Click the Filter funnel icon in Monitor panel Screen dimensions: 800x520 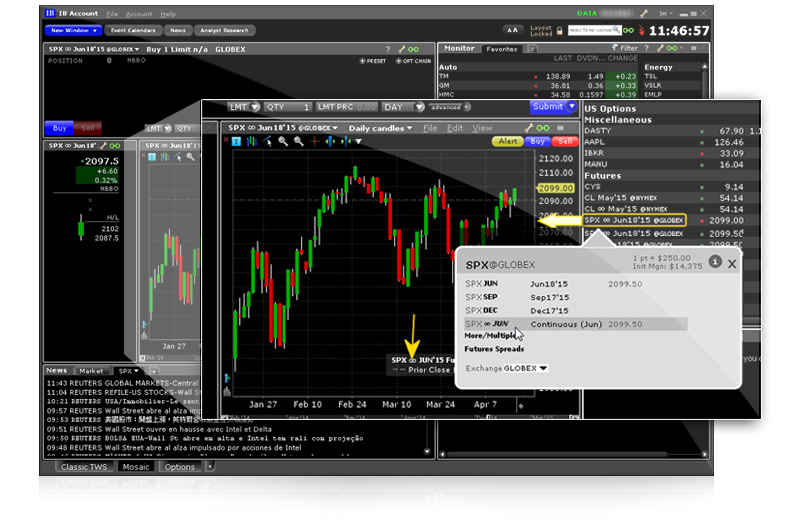pos(615,48)
